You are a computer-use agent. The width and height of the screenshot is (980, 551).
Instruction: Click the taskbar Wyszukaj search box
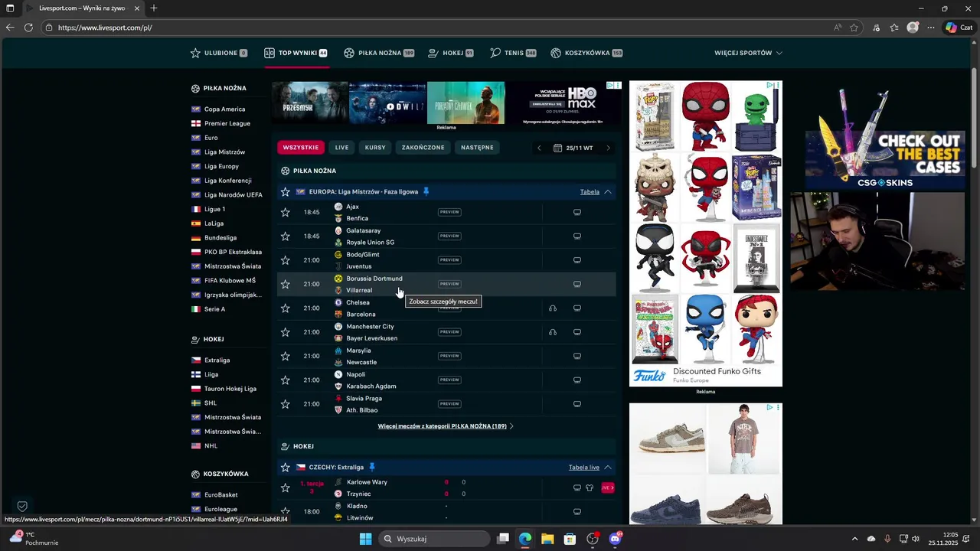pyautogui.click(x=436, y=539)
